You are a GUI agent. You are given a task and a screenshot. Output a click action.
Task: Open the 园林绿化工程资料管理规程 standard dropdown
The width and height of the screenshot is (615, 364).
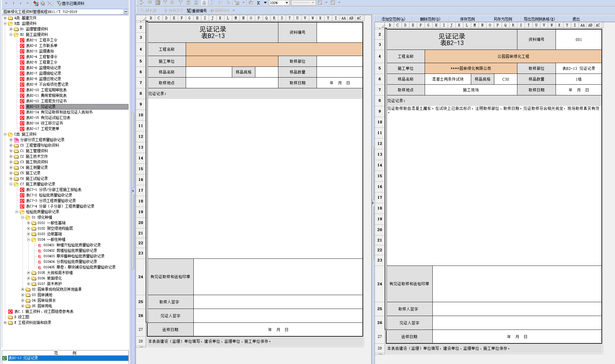tap(126, 12)
